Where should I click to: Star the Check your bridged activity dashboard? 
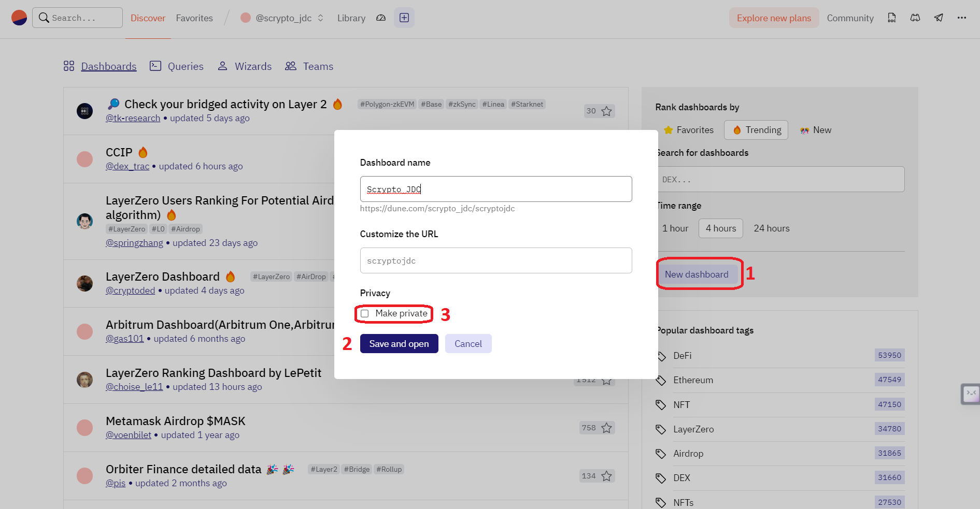point(606,111)
